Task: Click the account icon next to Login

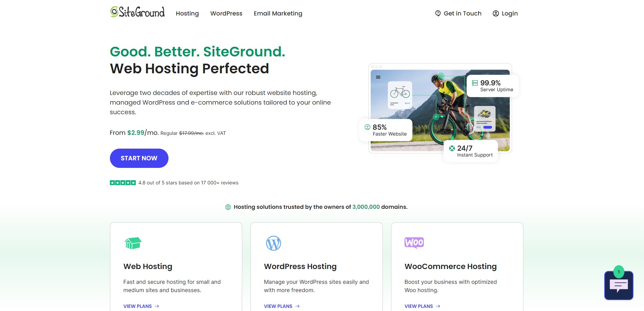Action: (495, 13)
